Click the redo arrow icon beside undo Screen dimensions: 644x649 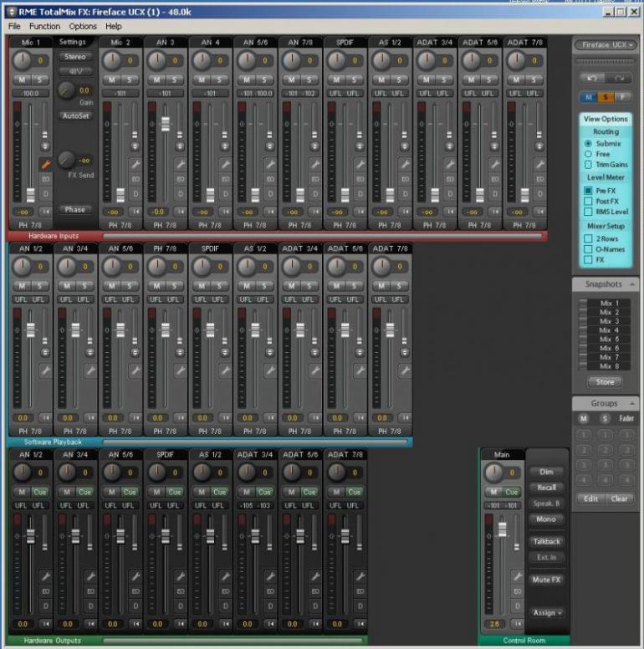coord(619,79)
